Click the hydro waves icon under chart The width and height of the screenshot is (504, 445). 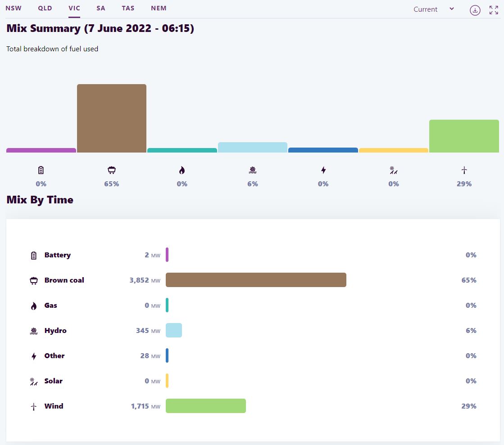pos(253,170)
